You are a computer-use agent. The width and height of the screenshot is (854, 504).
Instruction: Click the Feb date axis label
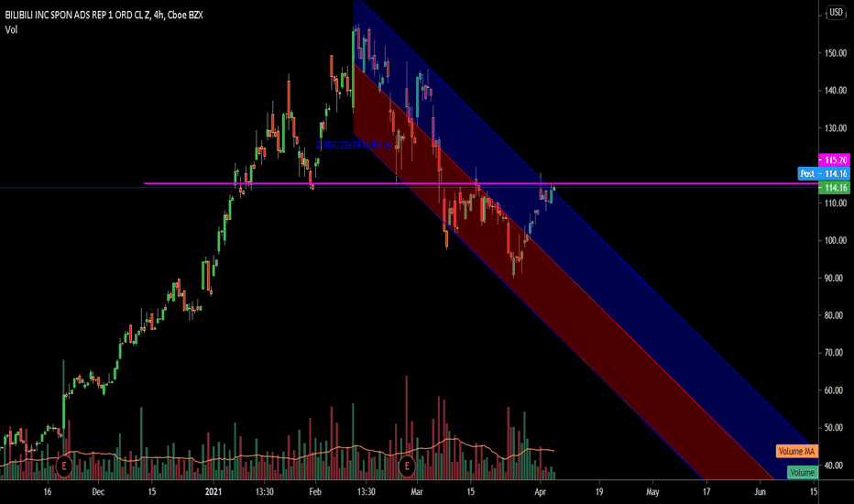pyautogui.click(x=315, y=492)
